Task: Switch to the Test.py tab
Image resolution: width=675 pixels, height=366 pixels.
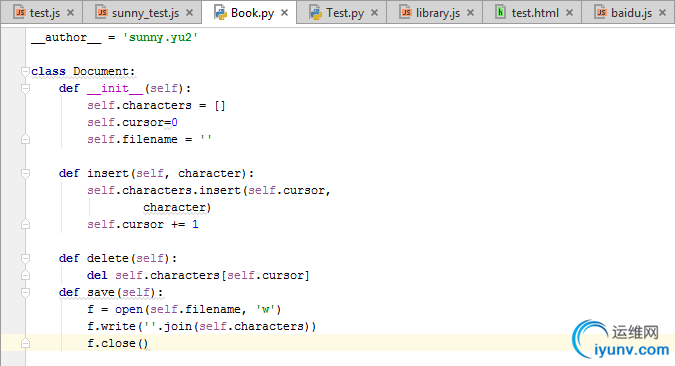Action: tap(342, 13)
